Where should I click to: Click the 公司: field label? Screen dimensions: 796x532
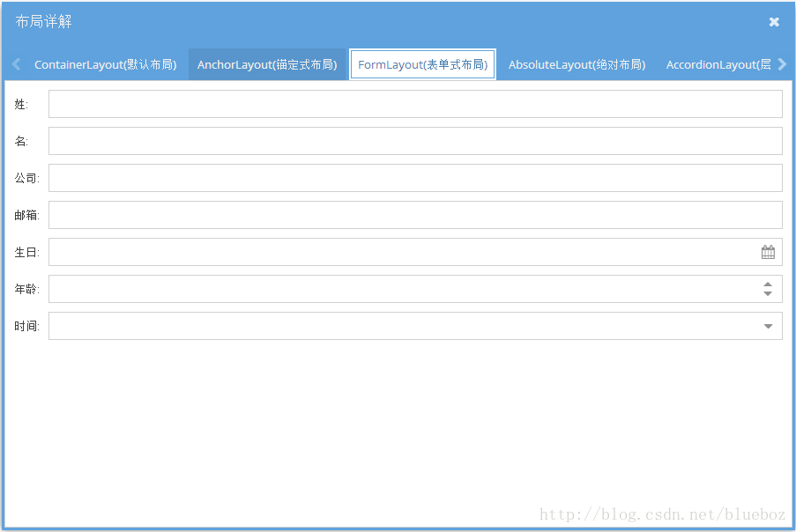(x=27, y=179)
